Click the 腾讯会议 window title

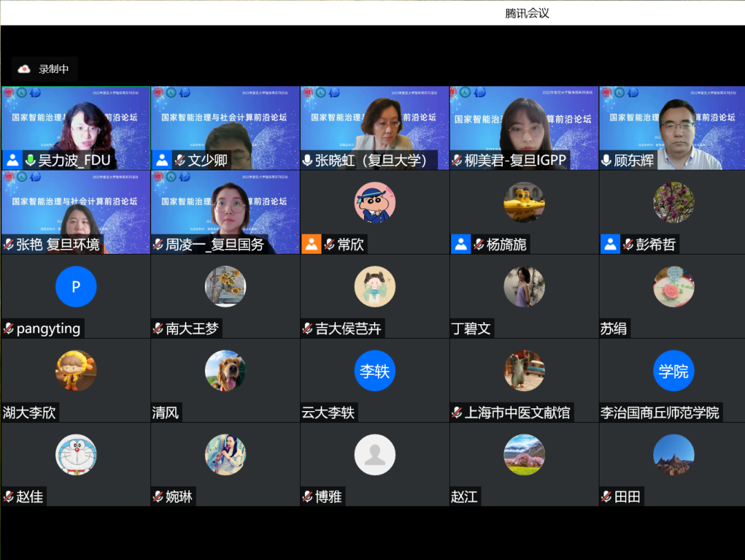[527, 13]
